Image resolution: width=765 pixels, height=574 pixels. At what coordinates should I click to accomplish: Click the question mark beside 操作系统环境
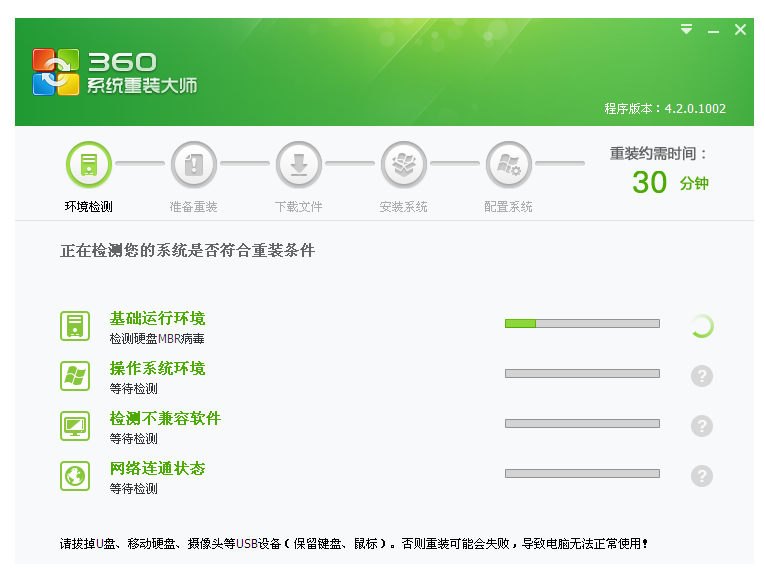pyautogui.click(x=702, y=376)
